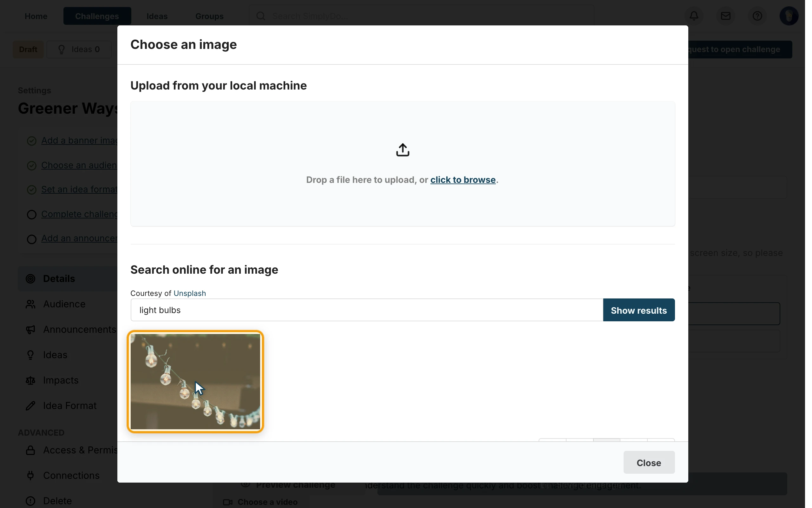Click the Show results button
Screen dimensions: 812x508
[x=638, y=310]
